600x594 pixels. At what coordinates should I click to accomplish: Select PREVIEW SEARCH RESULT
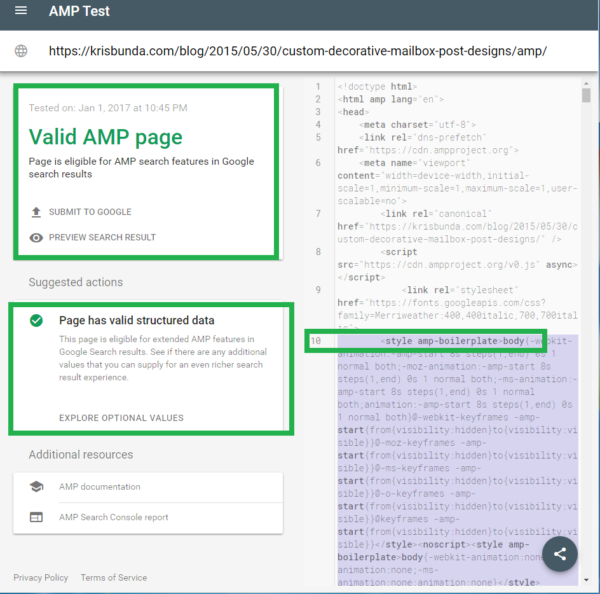102,238
